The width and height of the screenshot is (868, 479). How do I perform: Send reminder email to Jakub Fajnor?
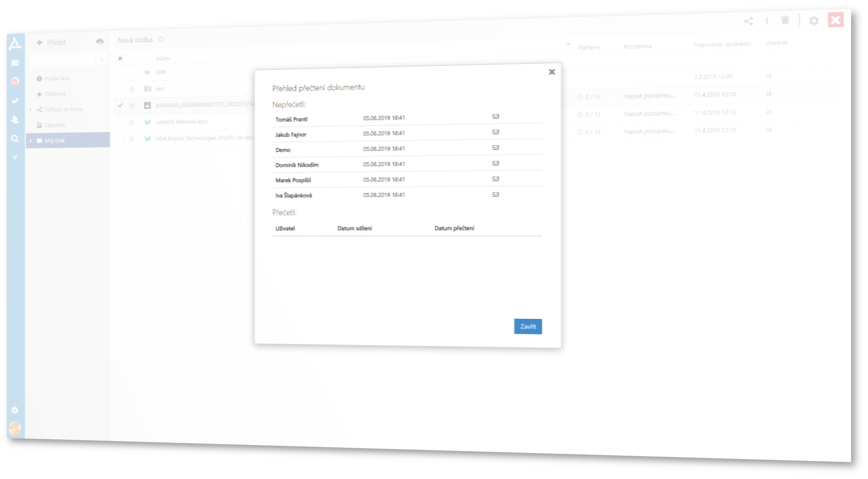pyautogui.click(x=496, y=132)
